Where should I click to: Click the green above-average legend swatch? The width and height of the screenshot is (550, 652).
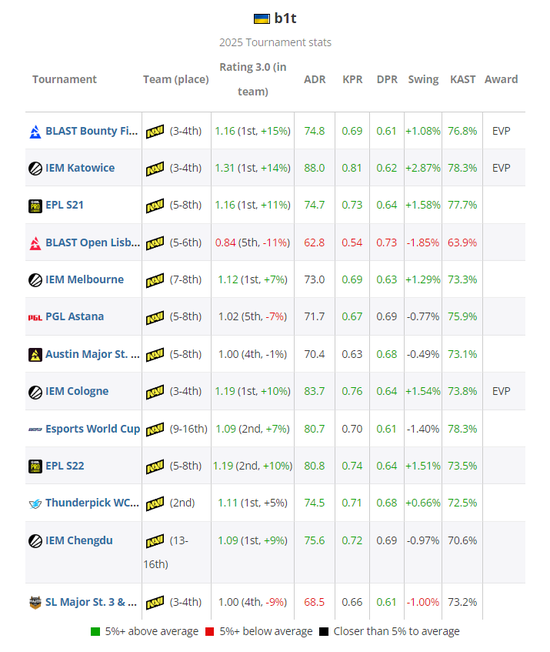click(x=95, y=632)
